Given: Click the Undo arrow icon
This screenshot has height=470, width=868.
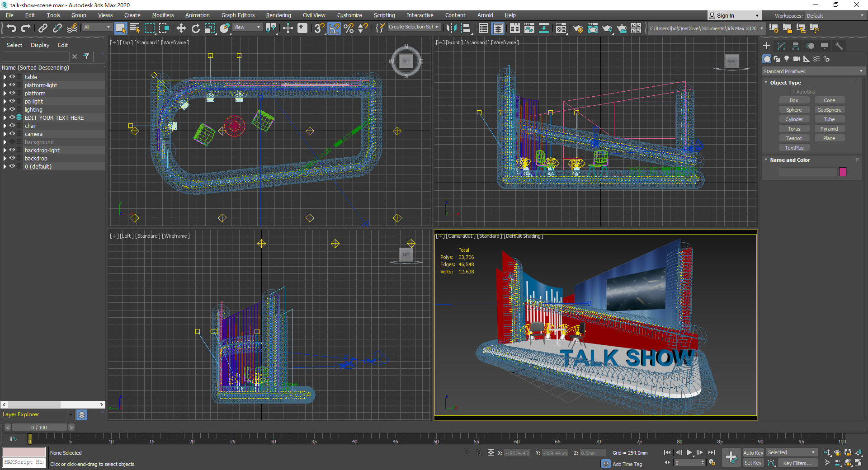Looking at the screenshot, I should pyautogui.click(x=11, y=28).
